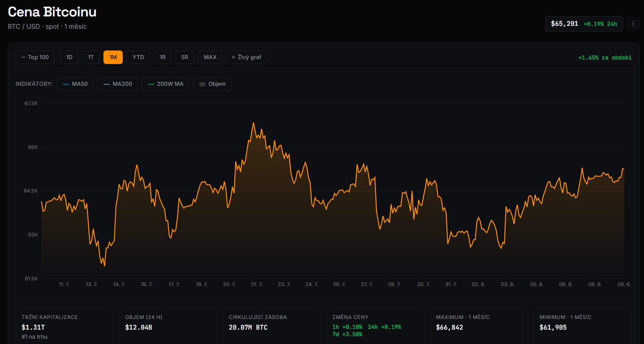
Task: Click the 14. 7. date label
Action: 119,284
